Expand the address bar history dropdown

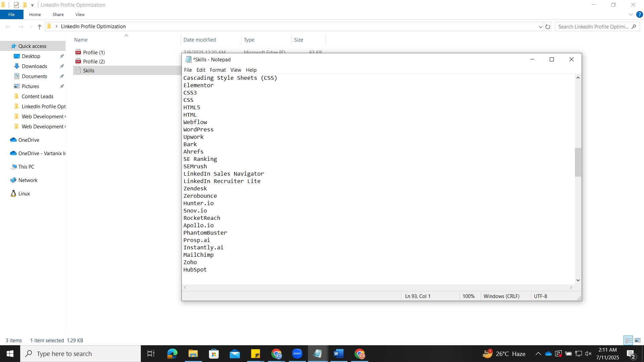click(540, 26)
